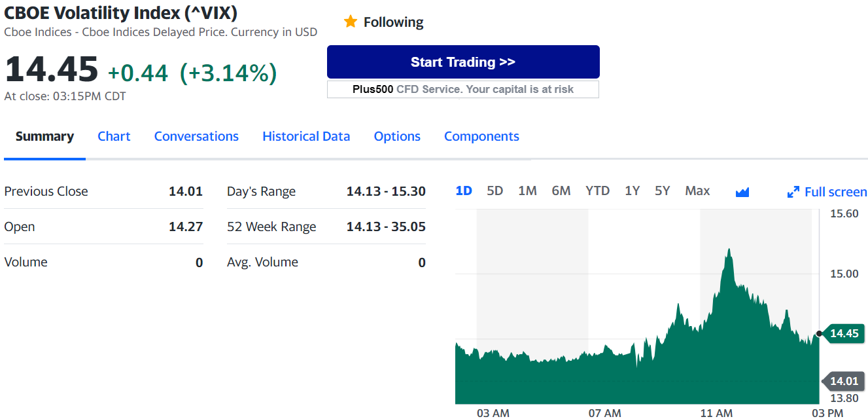Image resolution: width=868 pixels, height=419 pixels.
Task: Click the CBOE Volatility Index (^VIX) title
Action: (x=121, y=12)
